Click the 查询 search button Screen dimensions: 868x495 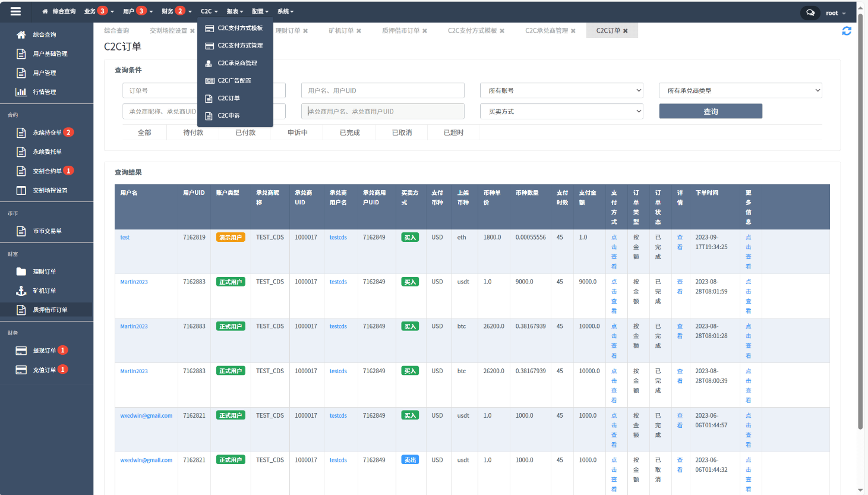[711, 111]
